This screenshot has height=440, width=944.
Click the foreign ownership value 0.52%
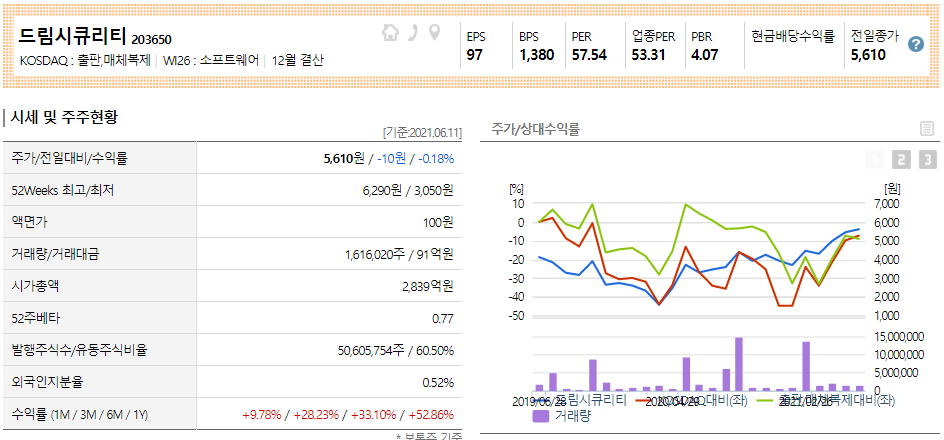pyautogui.click(x=438, y=382)
